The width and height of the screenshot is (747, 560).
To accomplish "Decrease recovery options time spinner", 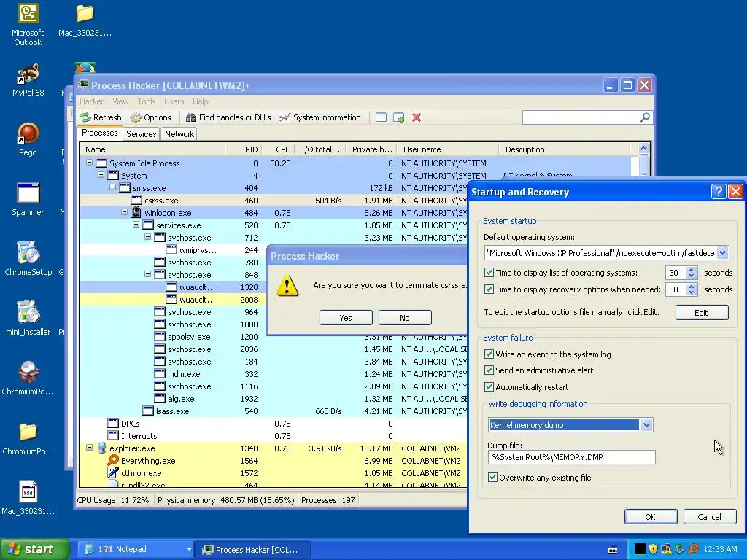I will [692, 292].
